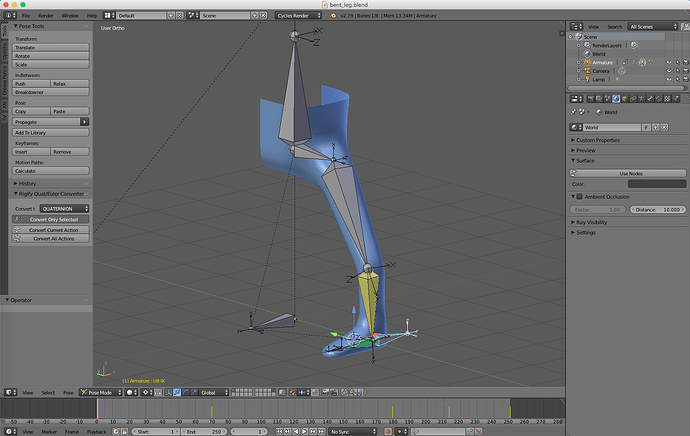Image resolution: width=690 pixels, height=436 pixels.
Task: Click the outliner horizontal scrollbar
Action: (x=627, y=88)
